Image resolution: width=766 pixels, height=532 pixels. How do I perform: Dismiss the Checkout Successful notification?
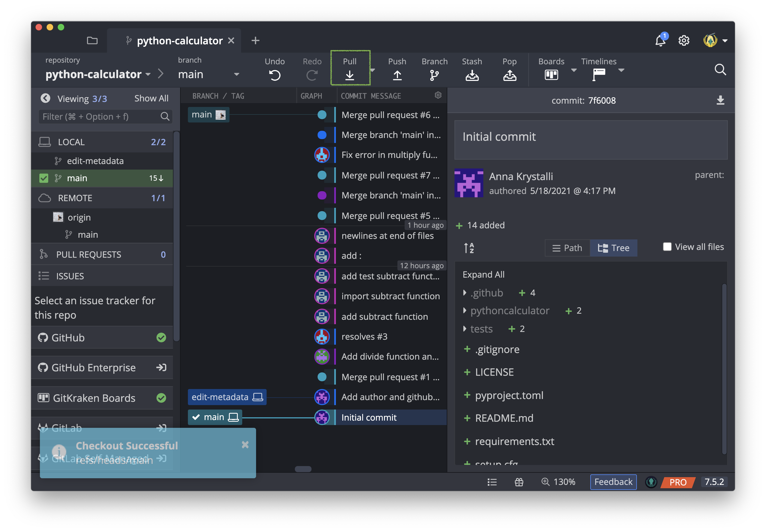[x=245, y=444]
